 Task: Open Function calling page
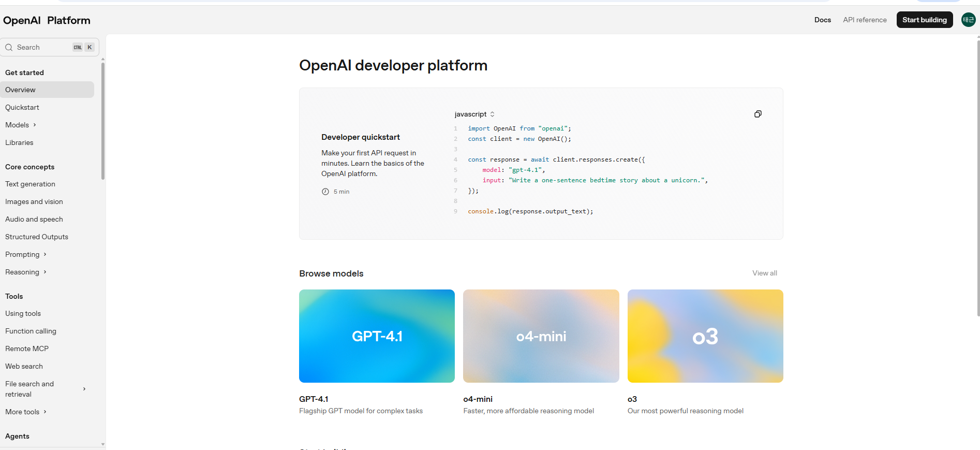[x=31, y=331]
